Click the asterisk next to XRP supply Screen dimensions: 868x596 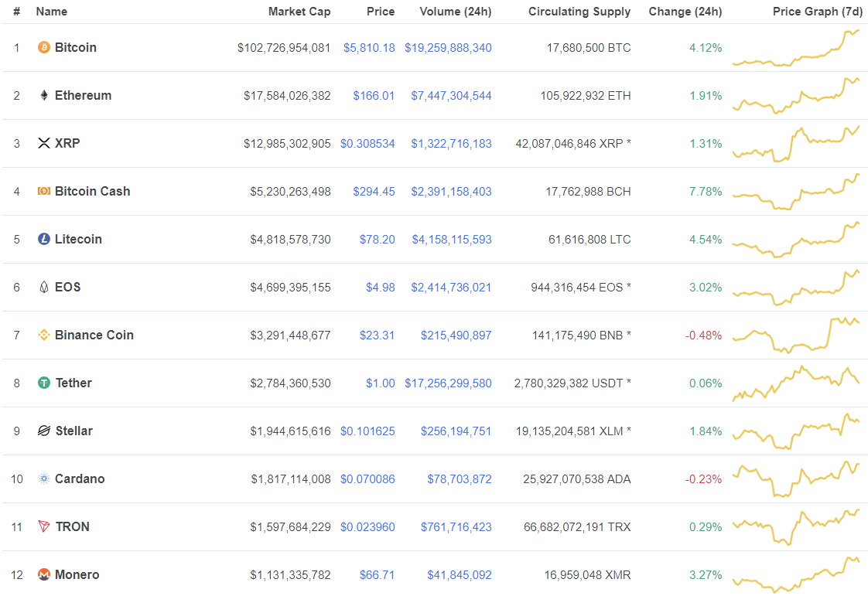pyautogui.click(x=627, y=143)
